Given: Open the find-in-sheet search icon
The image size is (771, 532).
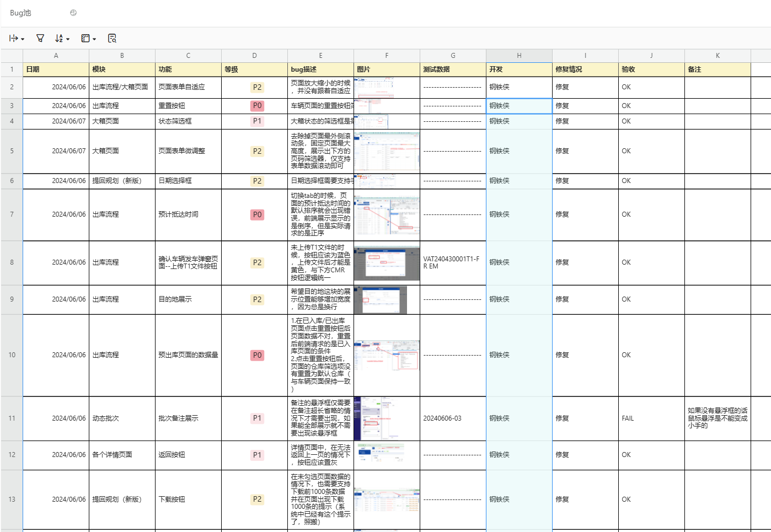Looking at the screenshot, I should [x=112, y=38].
